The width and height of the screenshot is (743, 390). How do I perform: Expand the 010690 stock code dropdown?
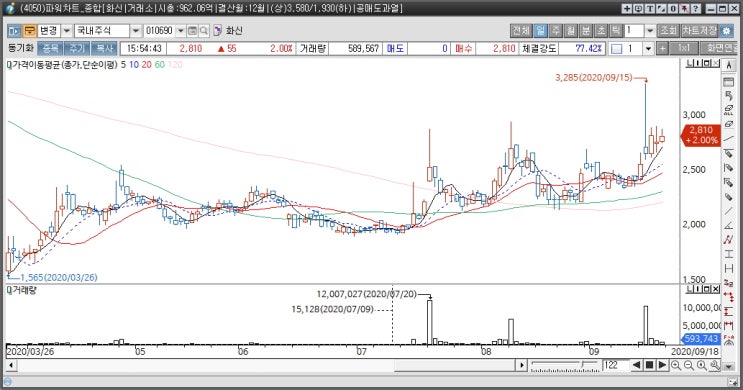point(181,31)
